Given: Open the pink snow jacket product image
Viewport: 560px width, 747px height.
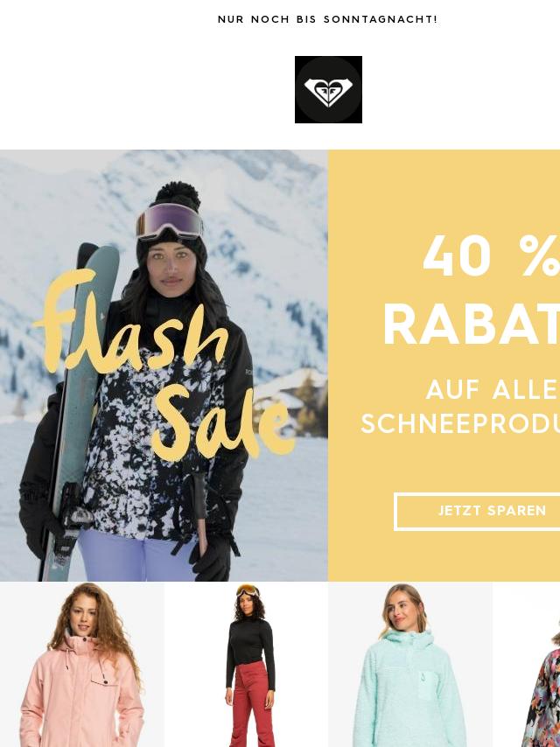Looking at the screenshot, I should pos(82,664).
